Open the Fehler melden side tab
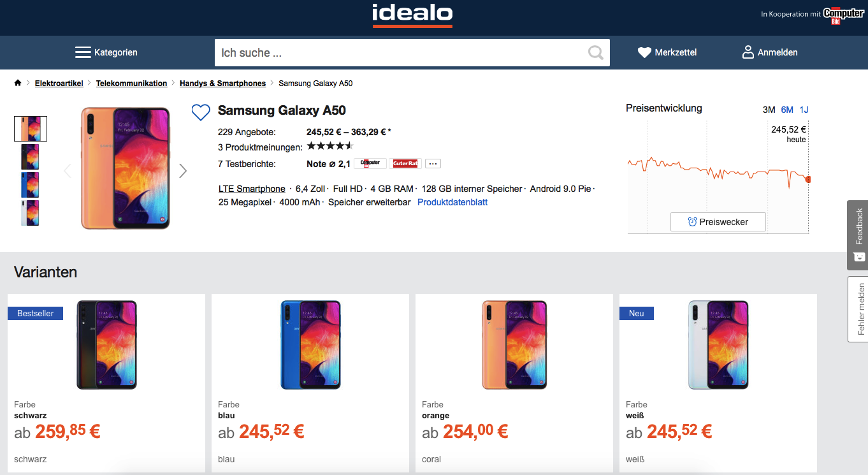Viewport: 868px width, 475px height. pyautogui.click(x=857, y=309)
